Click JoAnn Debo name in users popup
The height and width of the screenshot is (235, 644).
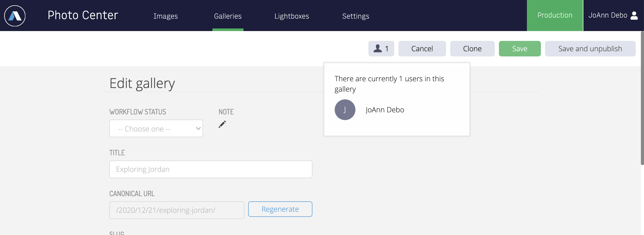click(x=385, y=110)
